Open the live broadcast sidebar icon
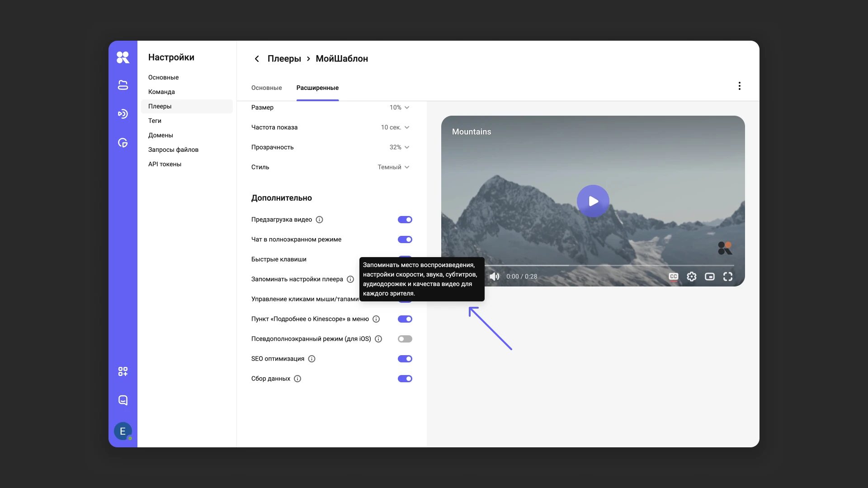 coord(123,114)
